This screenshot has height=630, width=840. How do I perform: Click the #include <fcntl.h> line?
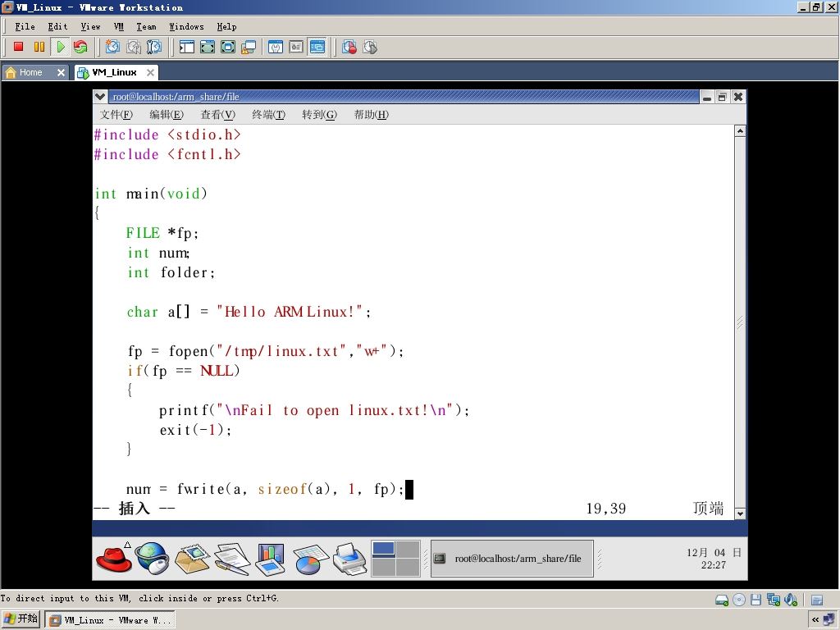(x=167, y=154)
